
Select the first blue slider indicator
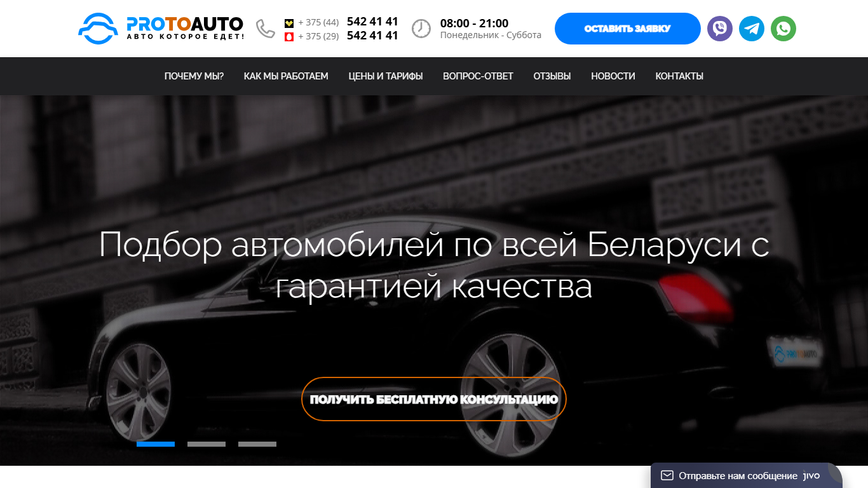coord(156,444)
